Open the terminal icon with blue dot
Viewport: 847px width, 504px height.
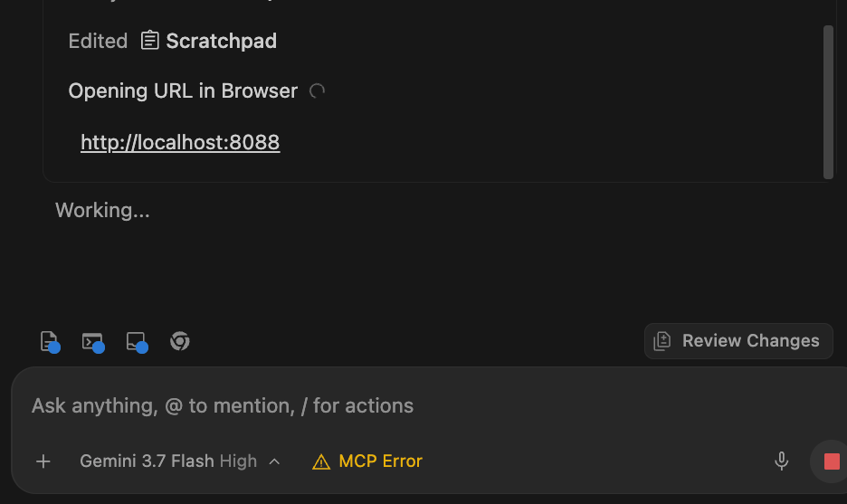coord(93,342)
